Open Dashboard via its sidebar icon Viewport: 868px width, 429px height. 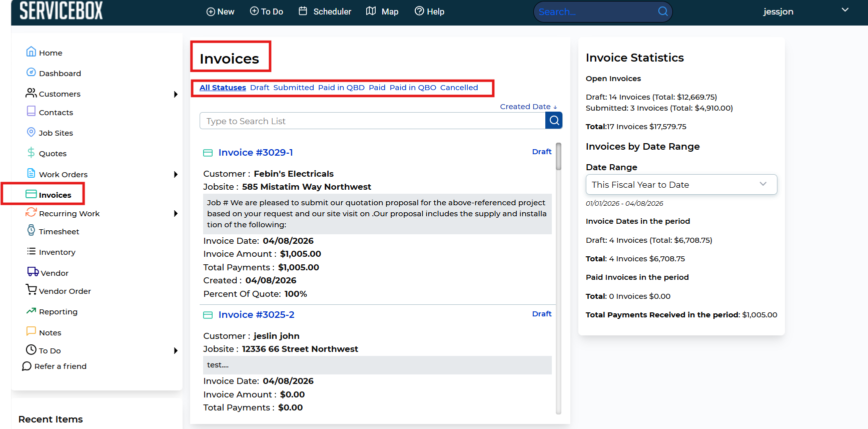[x=31, y=73]
